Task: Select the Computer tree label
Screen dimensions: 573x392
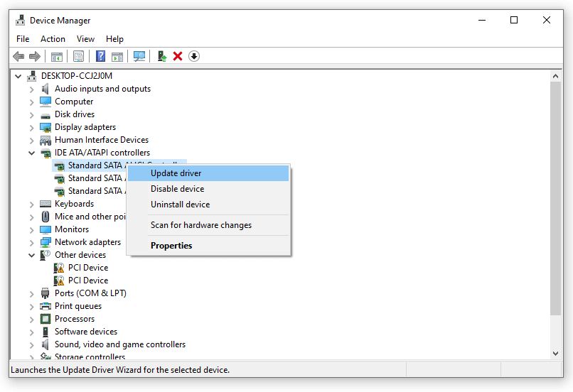Action: (x=74, y=102)
